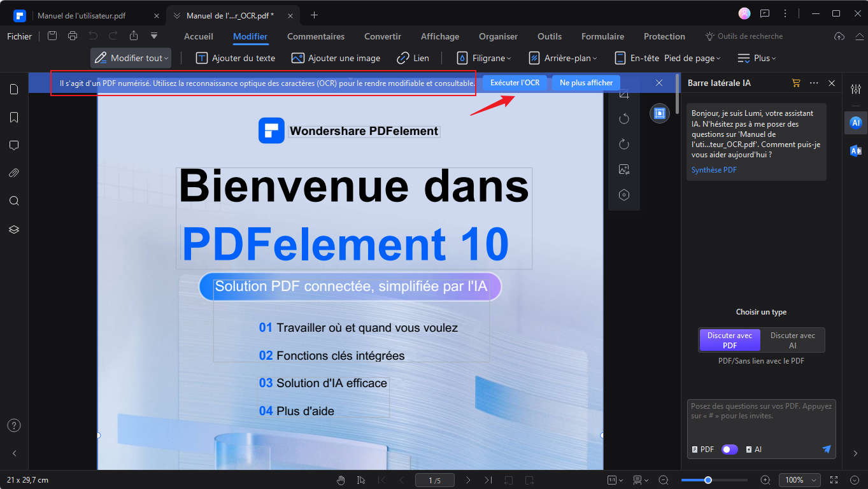This screenshot has width=868, height=489.
Task: Click the Ne plus afficher button
Action: tap(586, 83)
